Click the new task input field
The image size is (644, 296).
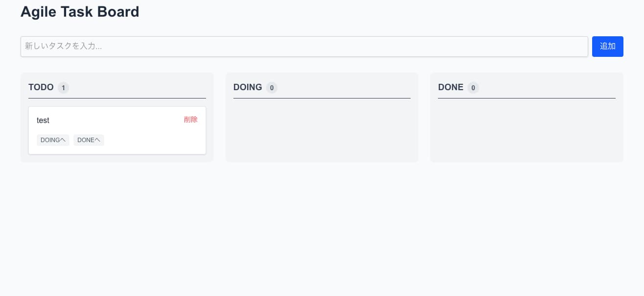[303, 47]
